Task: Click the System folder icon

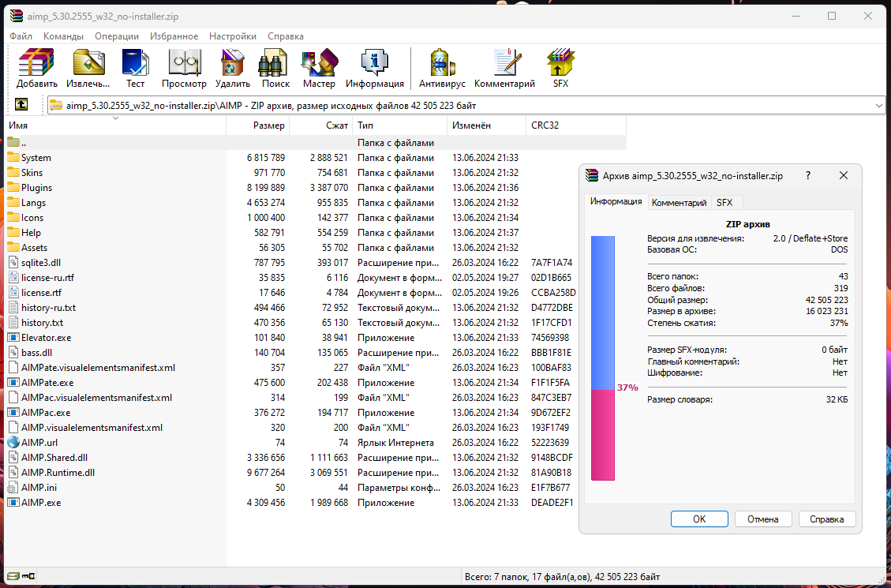Action: tap(13, 157)
